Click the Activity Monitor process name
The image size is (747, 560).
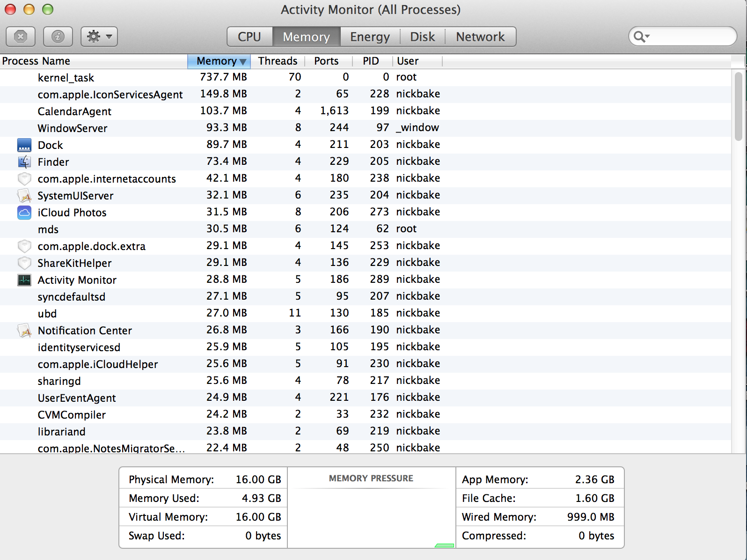coord(77,280)
